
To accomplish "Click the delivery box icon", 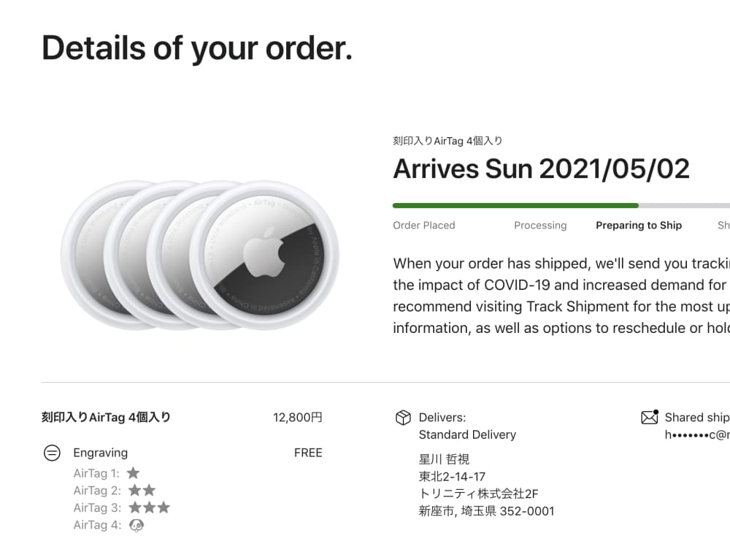I will (402, 418).
